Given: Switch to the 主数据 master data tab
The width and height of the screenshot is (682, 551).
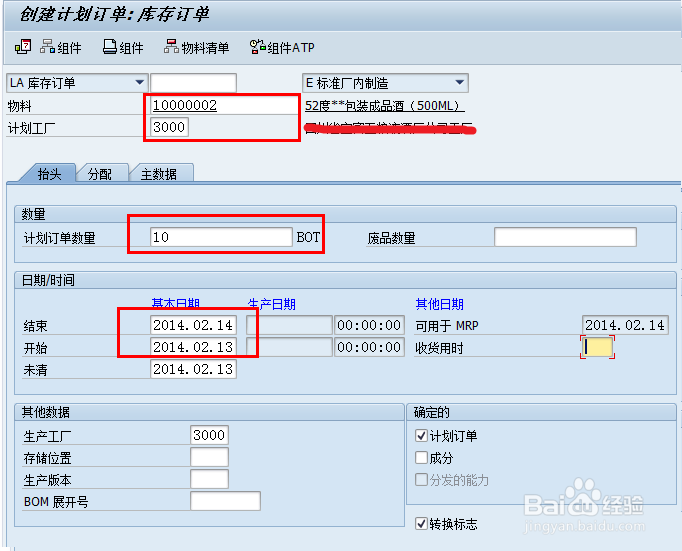Looking at the screenshot, I should coord(159,174).
